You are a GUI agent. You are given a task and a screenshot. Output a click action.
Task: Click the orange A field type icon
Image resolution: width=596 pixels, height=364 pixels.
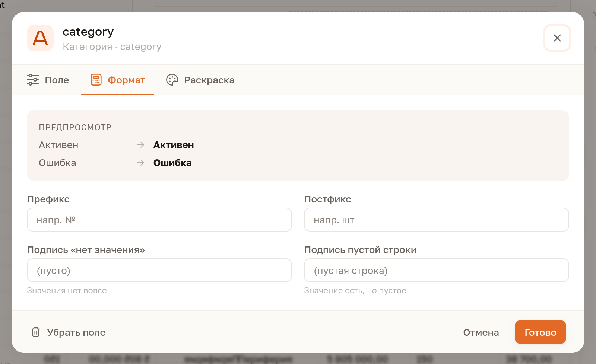(x=40, y=38)
